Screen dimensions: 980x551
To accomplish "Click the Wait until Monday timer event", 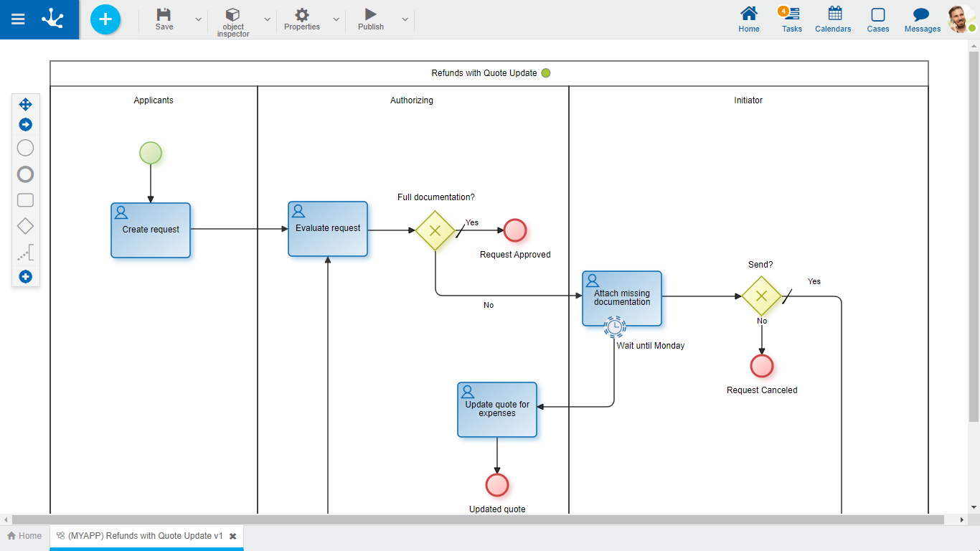I will [614, 327].
